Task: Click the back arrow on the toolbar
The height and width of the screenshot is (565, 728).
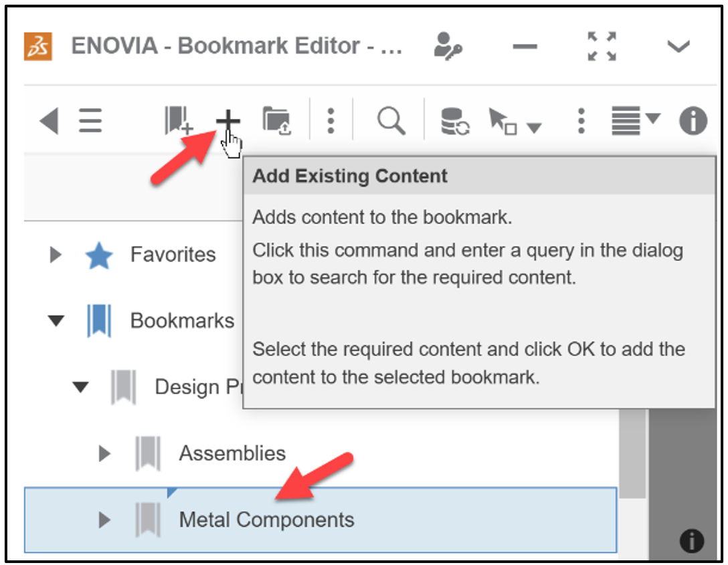Action: tap(50, 120)
